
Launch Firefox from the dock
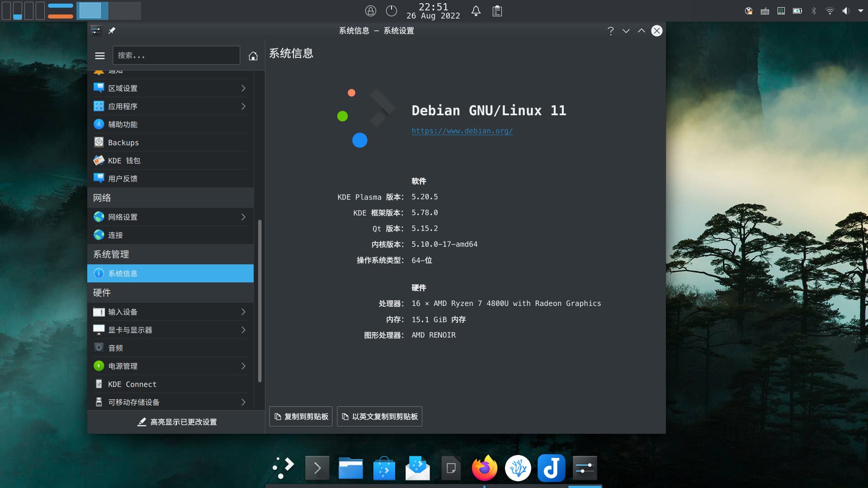pos(484,468)
